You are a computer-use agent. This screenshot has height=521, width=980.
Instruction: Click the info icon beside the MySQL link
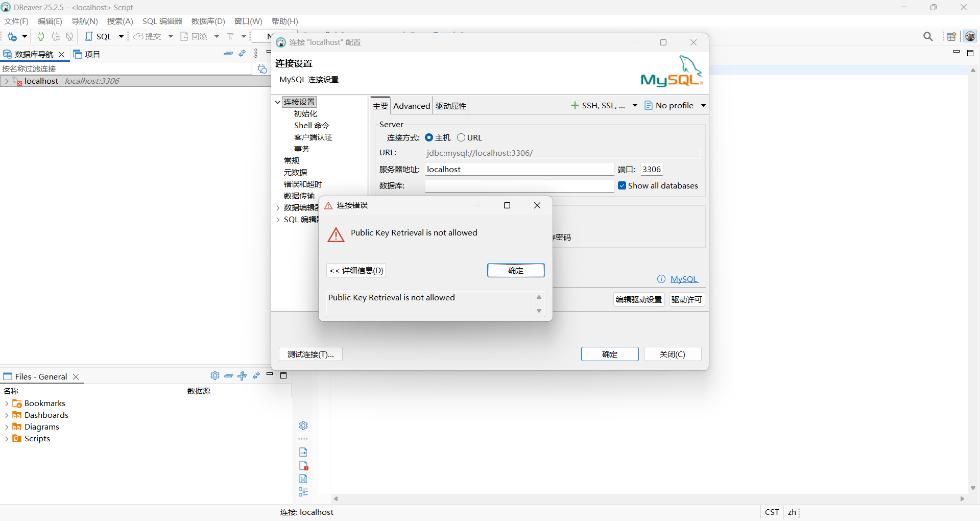point(661,279)
